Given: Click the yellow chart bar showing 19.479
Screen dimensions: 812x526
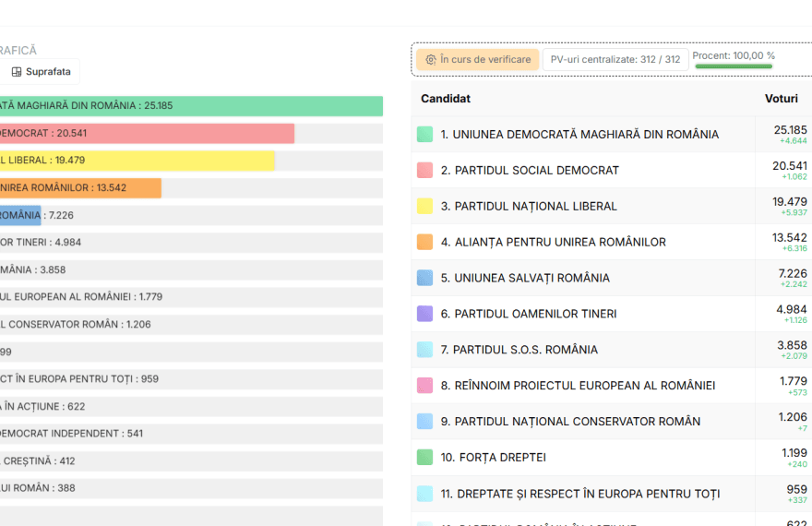Looking at the screenshot, I should (x=138, y=161).
